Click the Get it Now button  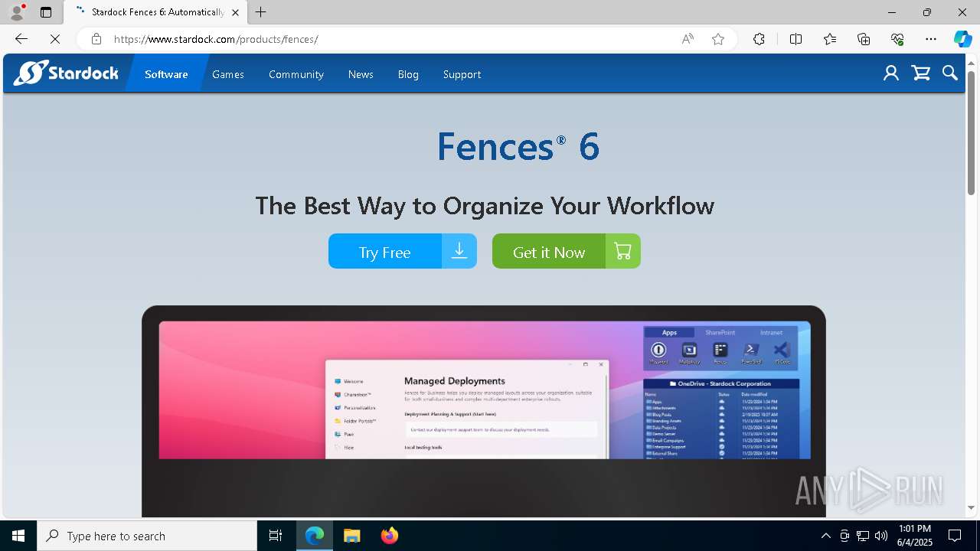567,251
